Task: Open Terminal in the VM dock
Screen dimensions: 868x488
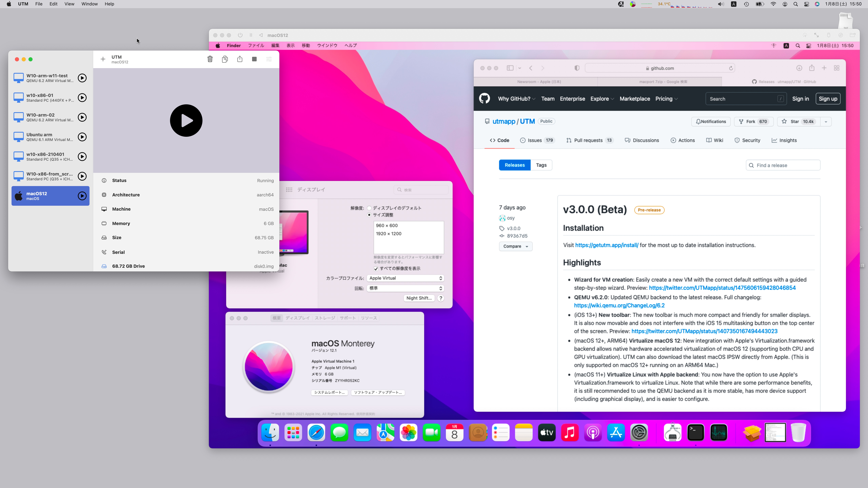Action: (x=695, y=432)
